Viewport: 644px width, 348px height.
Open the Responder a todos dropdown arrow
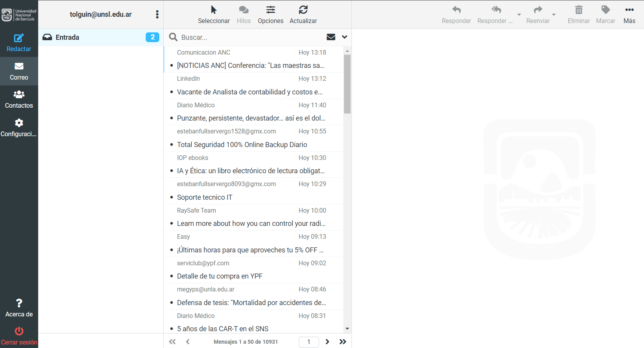(x=519, y=15)
